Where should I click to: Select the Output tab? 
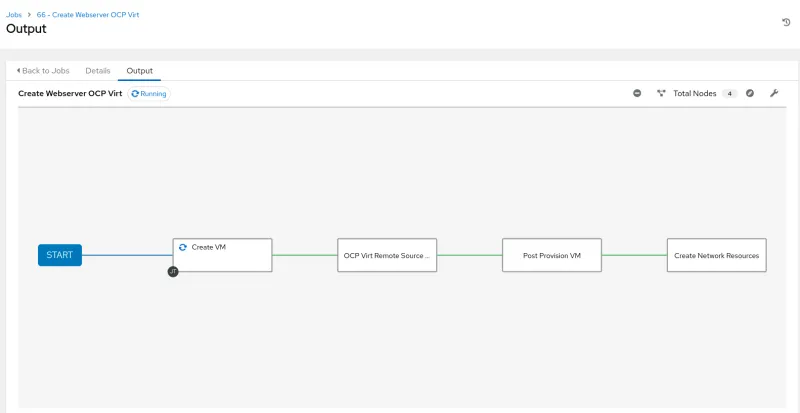point(139,71)
